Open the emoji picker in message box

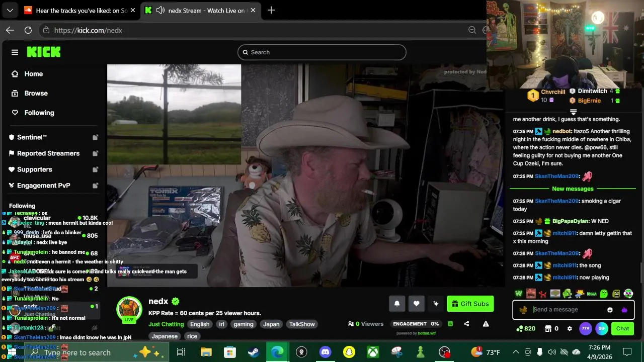610,310
